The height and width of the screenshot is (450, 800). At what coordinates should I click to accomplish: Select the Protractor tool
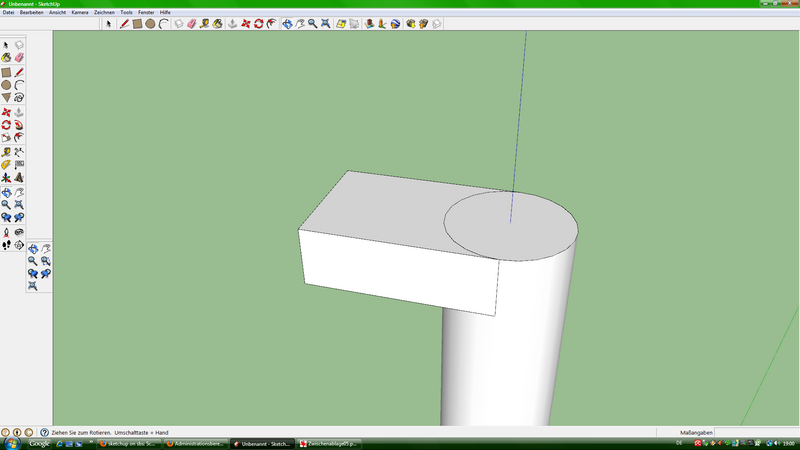pyautogui.click(x=7, y=164)
